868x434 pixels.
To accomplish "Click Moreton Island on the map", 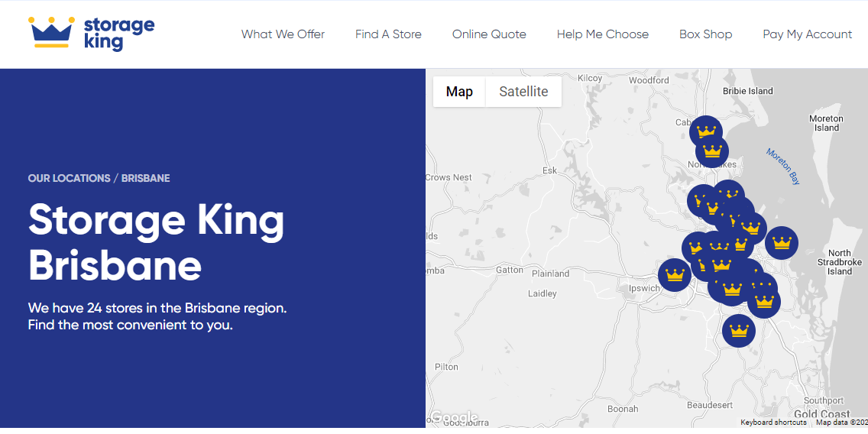I will pyautogui.click(x=826, y=123).
